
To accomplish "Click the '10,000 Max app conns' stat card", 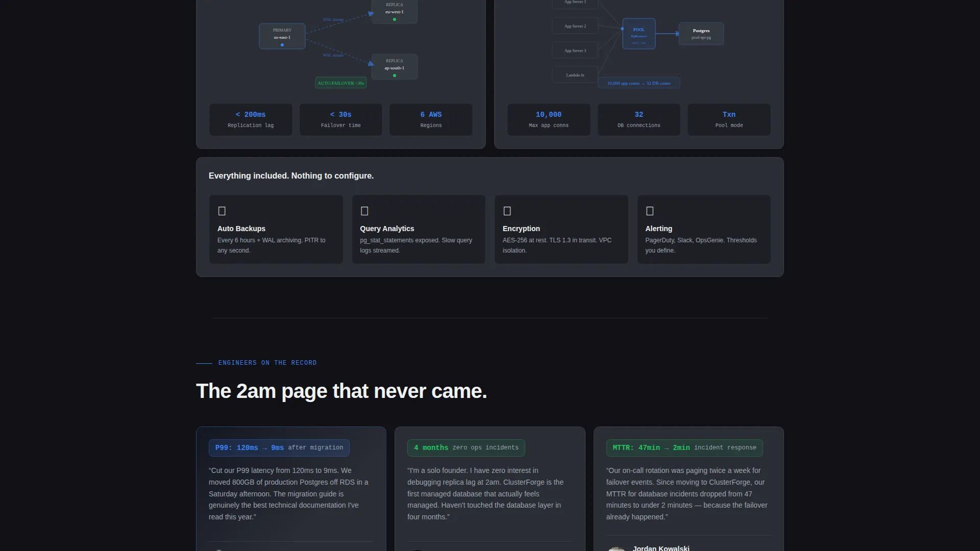I will tap(549, 120).
